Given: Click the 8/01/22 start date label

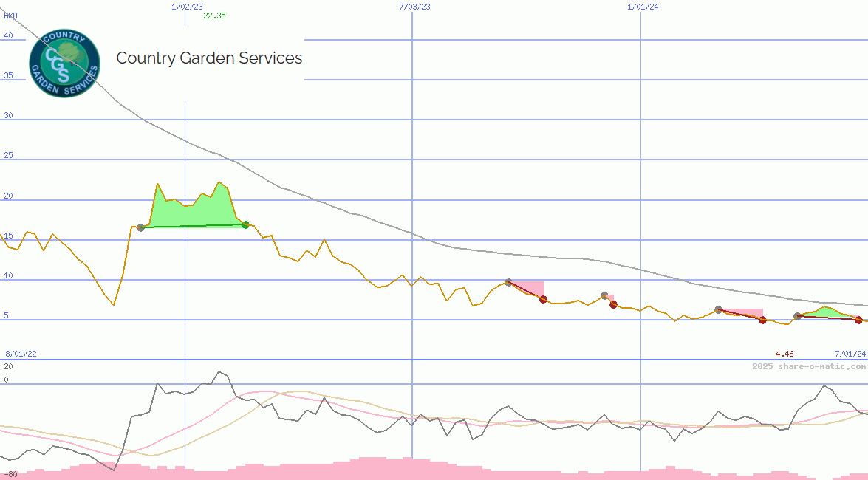Looking at the screenshot, I should (x=21, y=353).
